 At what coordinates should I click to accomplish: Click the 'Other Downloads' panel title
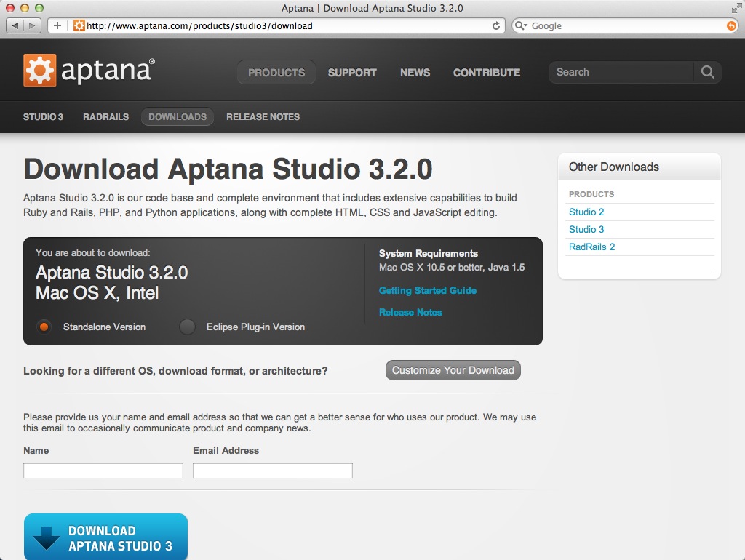click(614, 167)
